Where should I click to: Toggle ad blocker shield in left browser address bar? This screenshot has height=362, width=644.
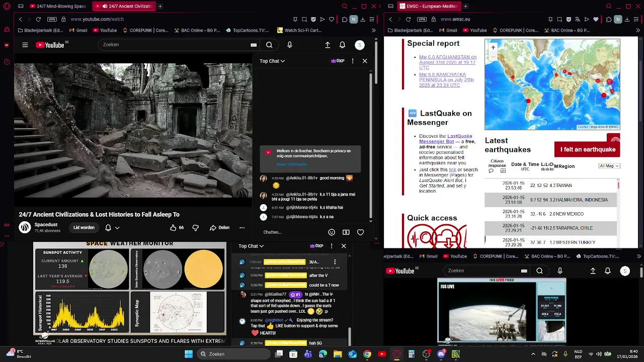coord(313,19)
